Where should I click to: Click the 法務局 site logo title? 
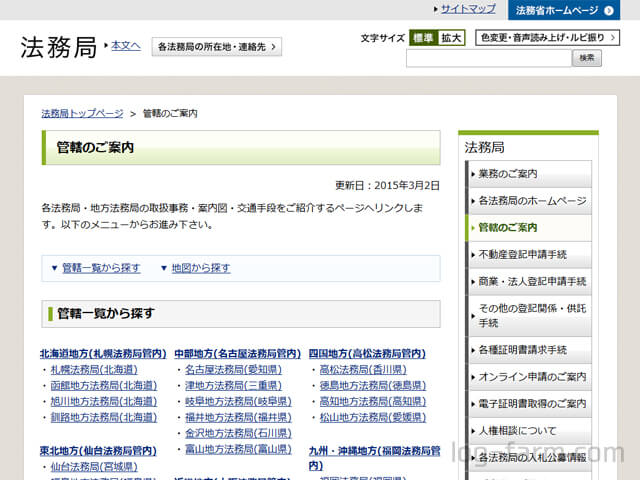tap(58, 47)
